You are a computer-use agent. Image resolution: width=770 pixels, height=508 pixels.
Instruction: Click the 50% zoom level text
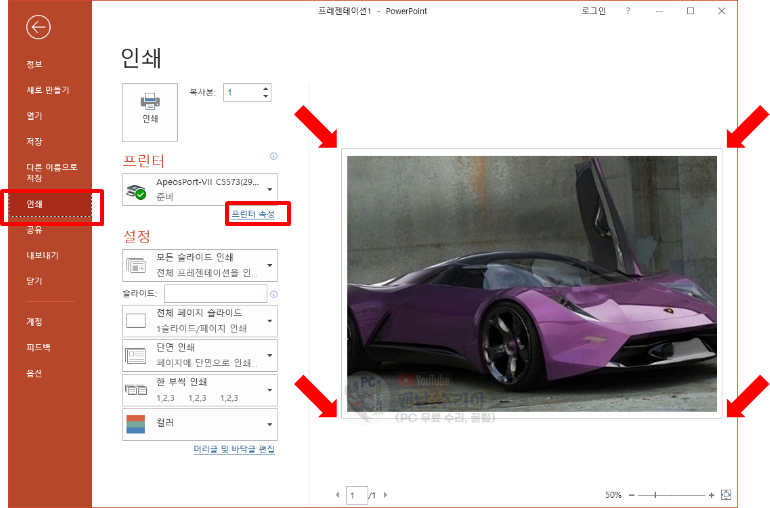point(613,495)
